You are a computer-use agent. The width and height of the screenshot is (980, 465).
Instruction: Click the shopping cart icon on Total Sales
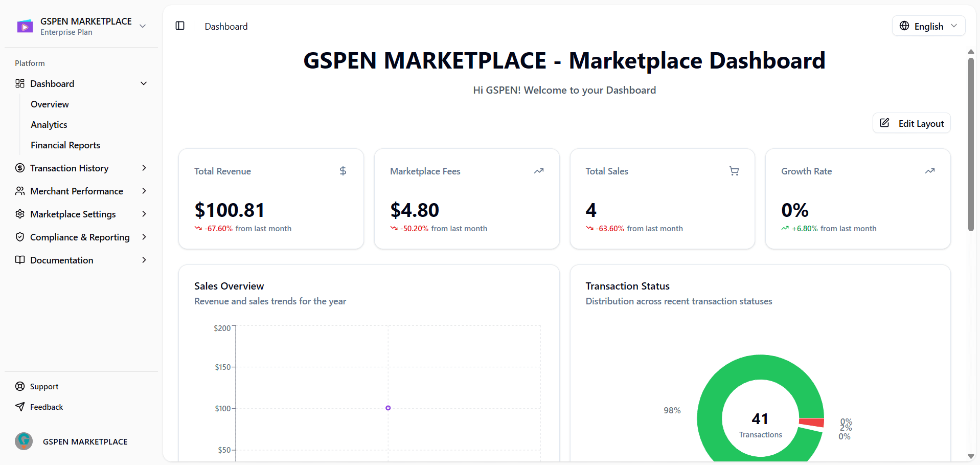(x=734, y=171)
